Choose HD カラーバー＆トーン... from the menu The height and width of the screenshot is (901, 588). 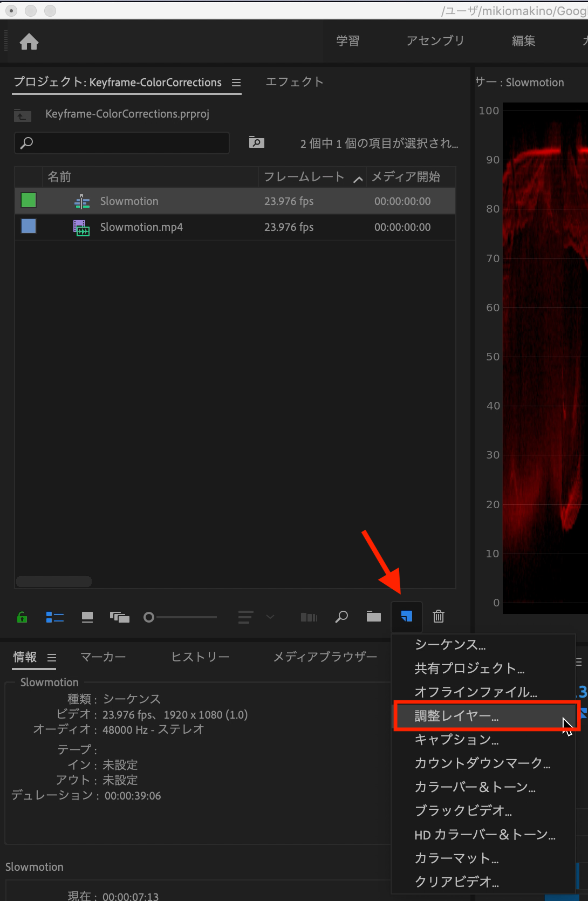pos(483,835)
